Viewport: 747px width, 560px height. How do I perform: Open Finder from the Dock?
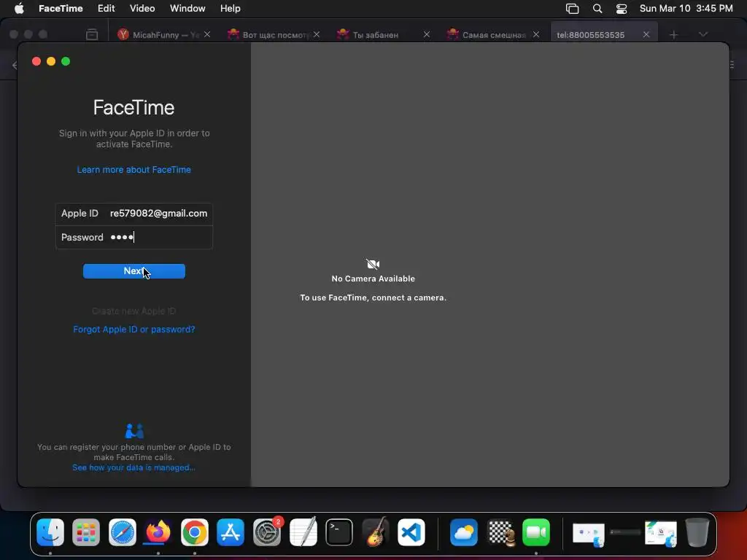[50, 532]
